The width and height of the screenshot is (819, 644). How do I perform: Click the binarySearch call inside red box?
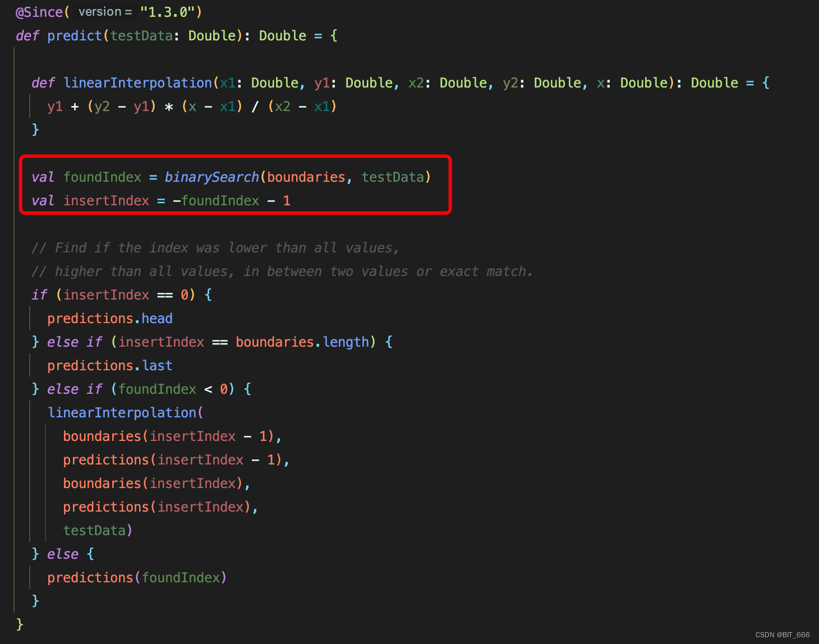click(x=211, y=177)
